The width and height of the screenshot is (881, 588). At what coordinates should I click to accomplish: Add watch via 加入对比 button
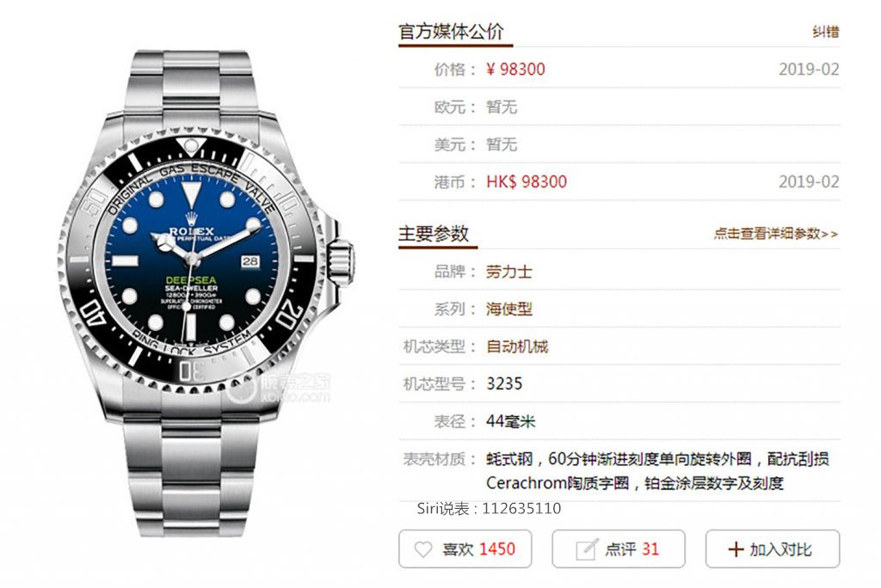point(773,548)
